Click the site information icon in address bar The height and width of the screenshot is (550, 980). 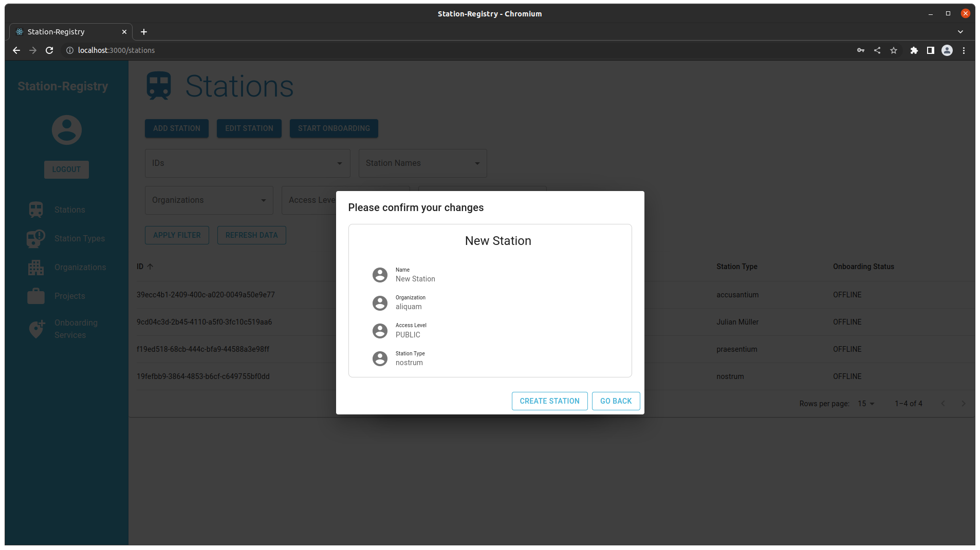(70, 50)
